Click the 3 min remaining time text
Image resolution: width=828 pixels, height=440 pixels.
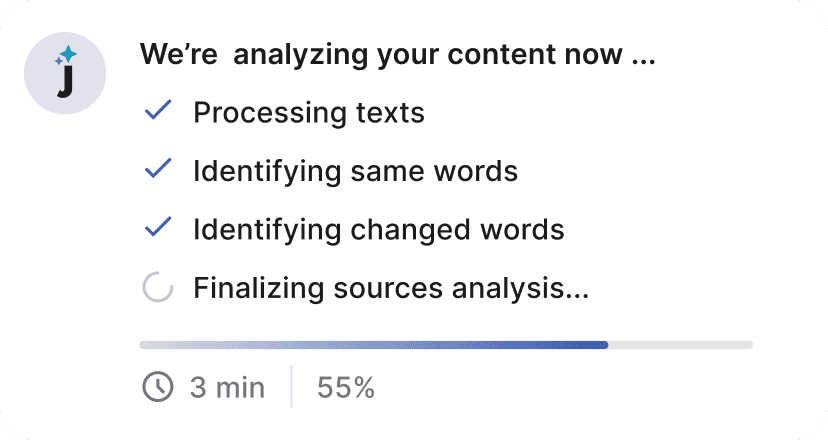(227, 388)
